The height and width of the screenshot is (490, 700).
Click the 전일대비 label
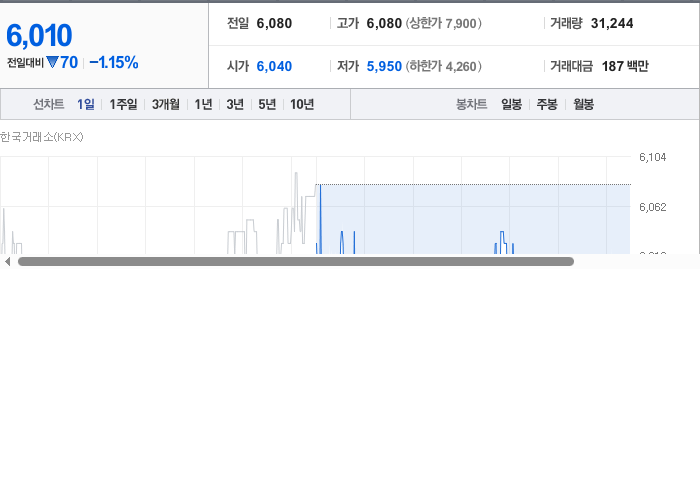click(25, 63)
